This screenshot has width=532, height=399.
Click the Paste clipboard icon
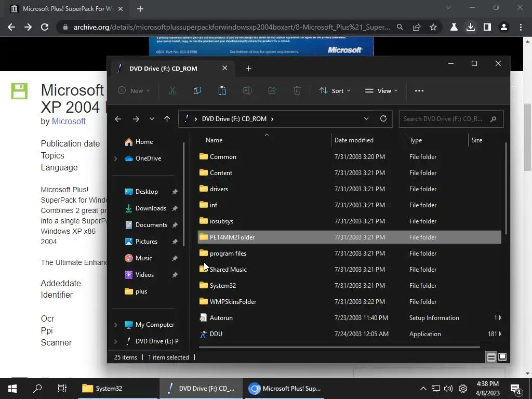pyautogui.click(x=222, y=90)
